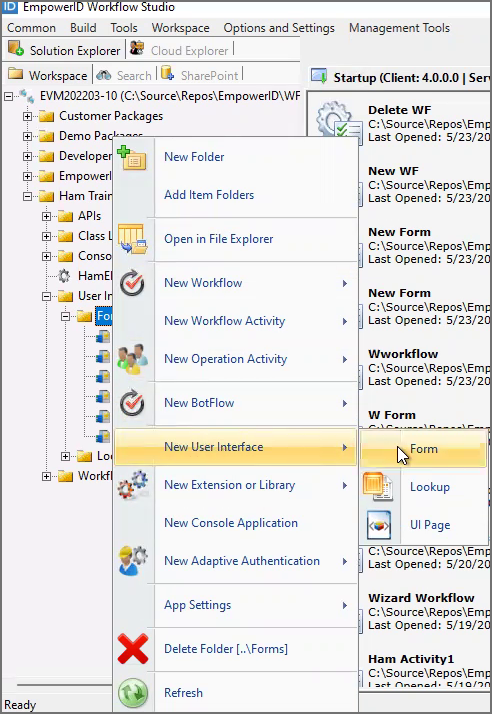Open New Adaptive Authentication submenu

235,561
